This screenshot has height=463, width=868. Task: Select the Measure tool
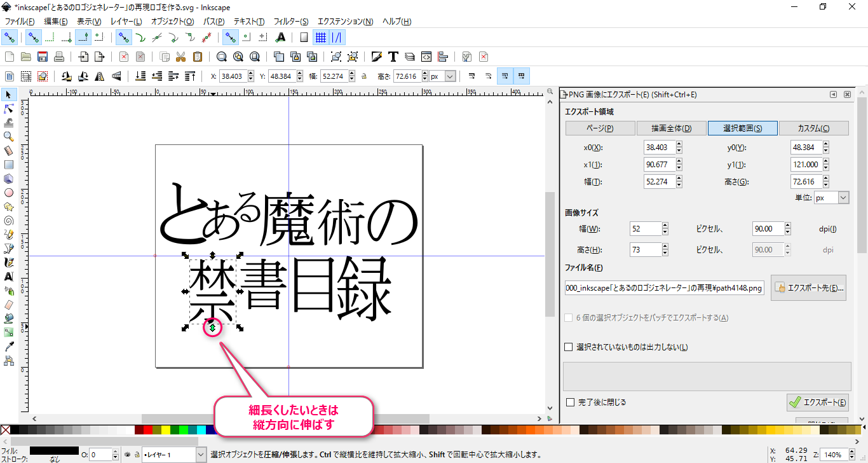coord(9,151)
